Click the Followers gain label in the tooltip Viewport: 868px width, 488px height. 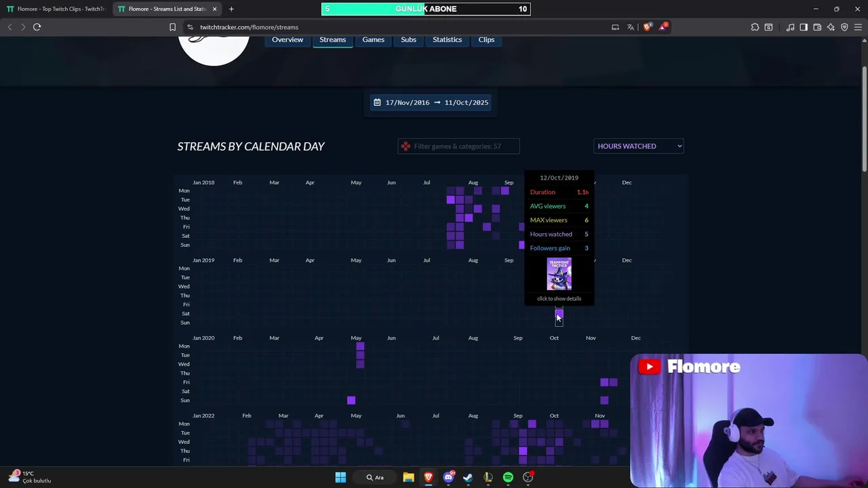(x=550, y=248)
